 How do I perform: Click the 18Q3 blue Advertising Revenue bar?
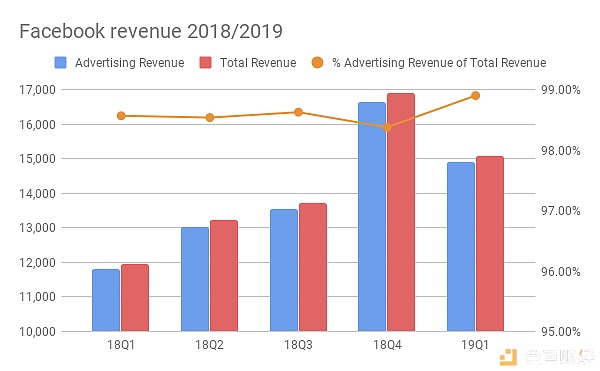284,270
